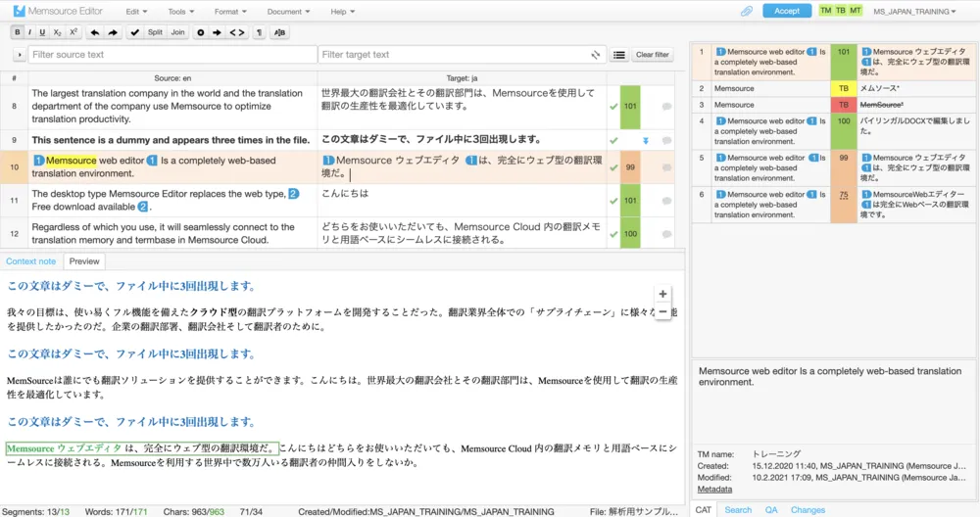Open comment bubble for segment 10
The height and width of the screenshot is (517, 980).
[x=666, y=167]
